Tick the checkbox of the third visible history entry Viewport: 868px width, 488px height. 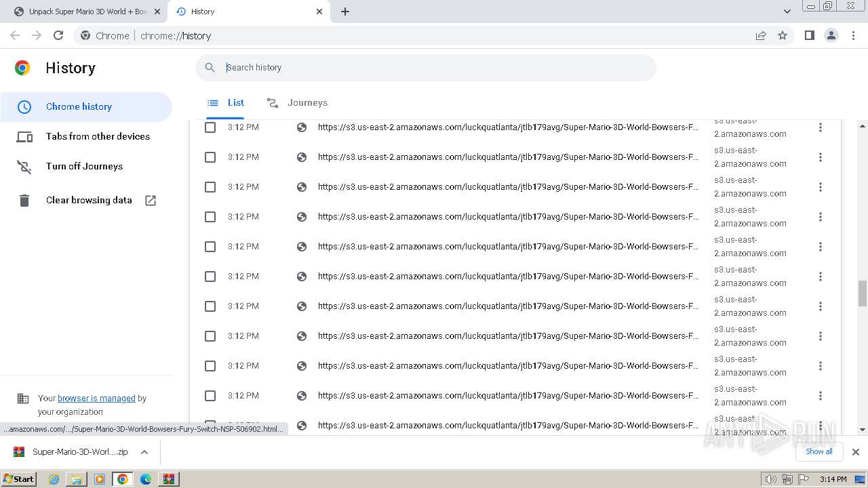click(x=210, y=187)
